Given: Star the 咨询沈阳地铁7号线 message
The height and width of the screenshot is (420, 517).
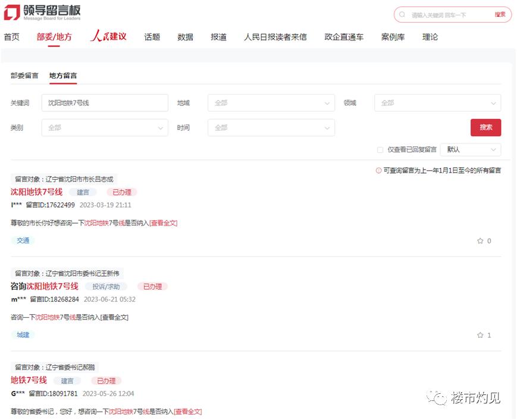Looking at the screenshot, I should coord(479,335).
